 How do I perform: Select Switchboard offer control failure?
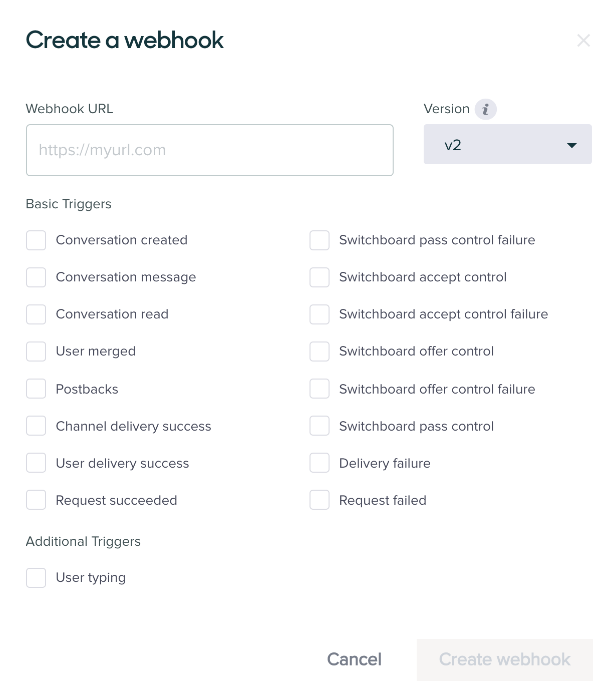(x=320, y=389)
